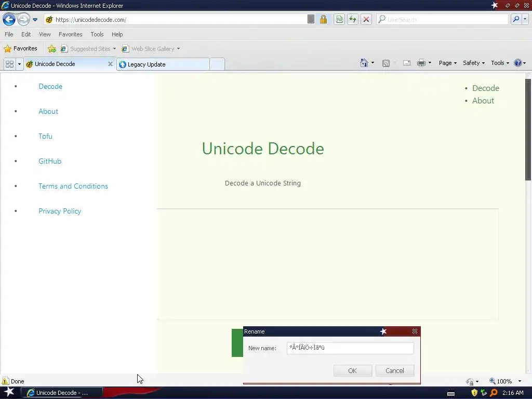Close the Rename dialog with its X
The height and width of the screenshot is (399, 532).
tap(415, 331)
